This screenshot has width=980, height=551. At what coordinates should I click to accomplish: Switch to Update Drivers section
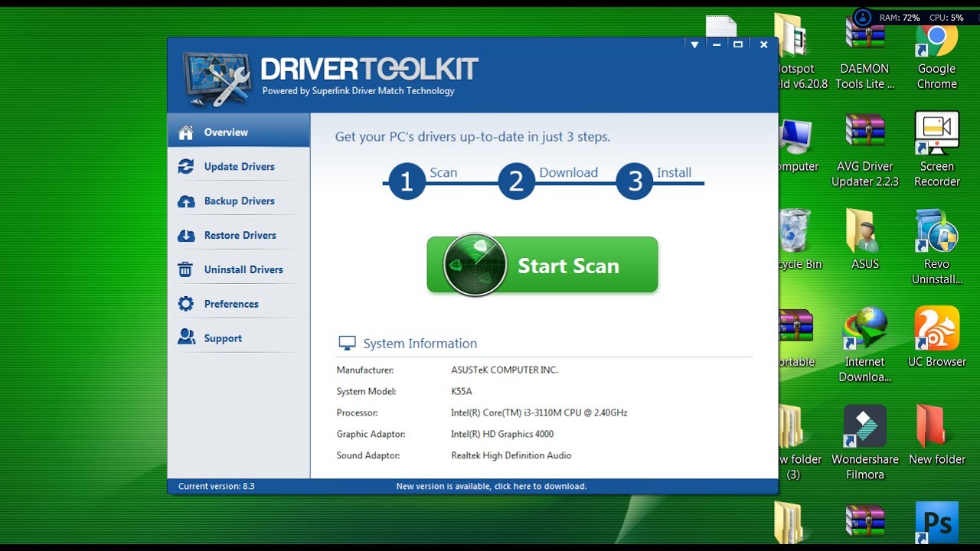(x=239, y=166)
